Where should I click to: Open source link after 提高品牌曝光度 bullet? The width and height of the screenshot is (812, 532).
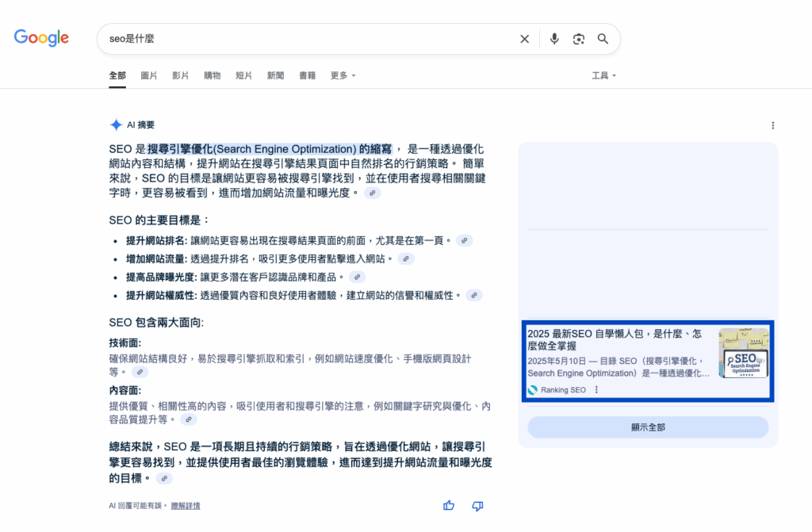pyautogui.click(x=358, y=277)
